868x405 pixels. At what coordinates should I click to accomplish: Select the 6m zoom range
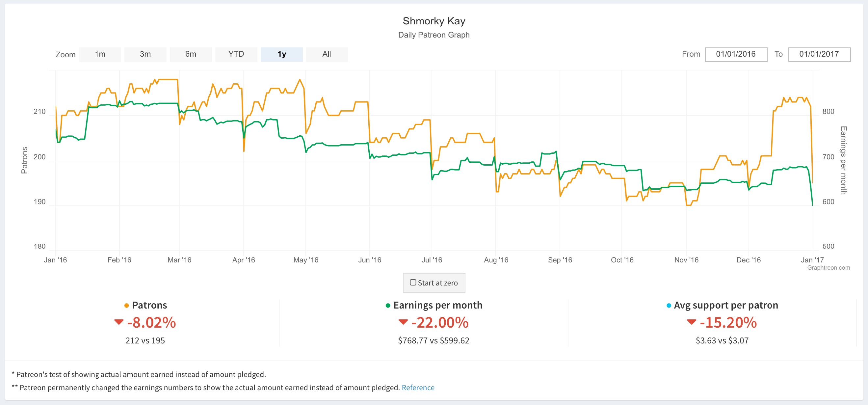tap(191, 54)
